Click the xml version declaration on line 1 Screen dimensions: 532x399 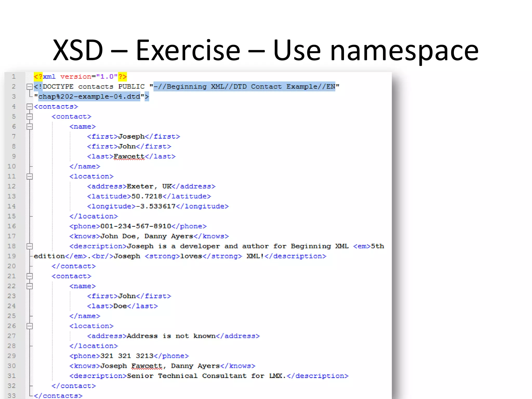click(80, 77)
